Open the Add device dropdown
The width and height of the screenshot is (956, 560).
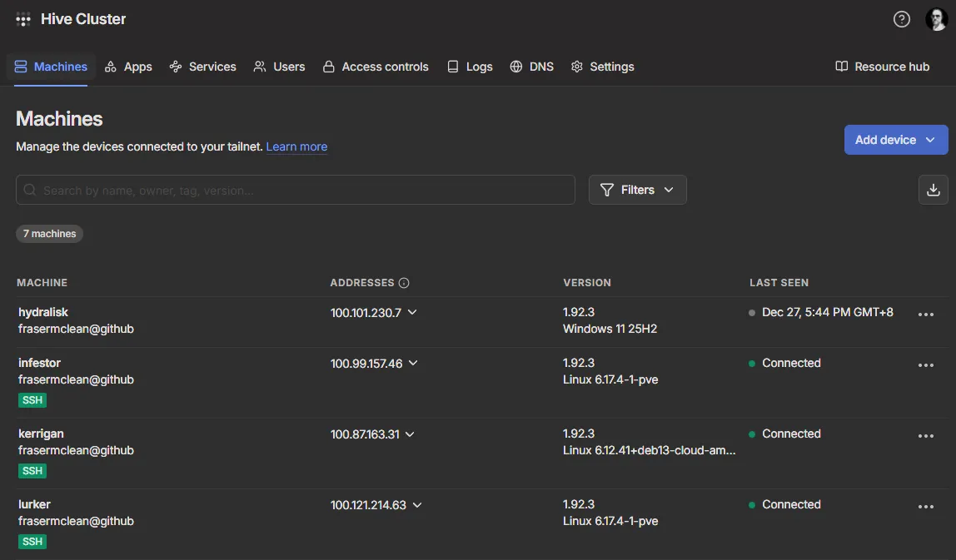tap(895, 140)
